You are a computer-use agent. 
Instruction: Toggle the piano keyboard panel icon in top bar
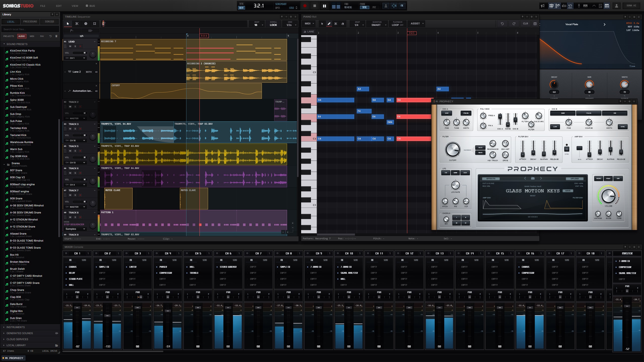click(585, 6)
